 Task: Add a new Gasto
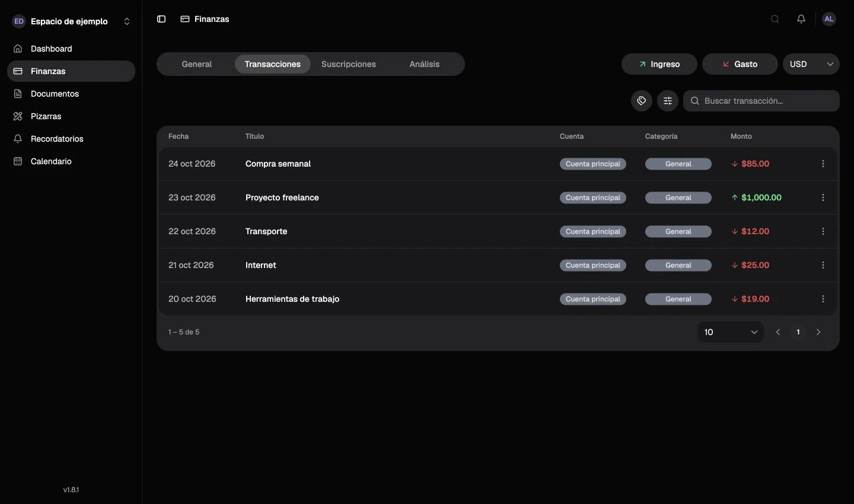coord(740,64)
